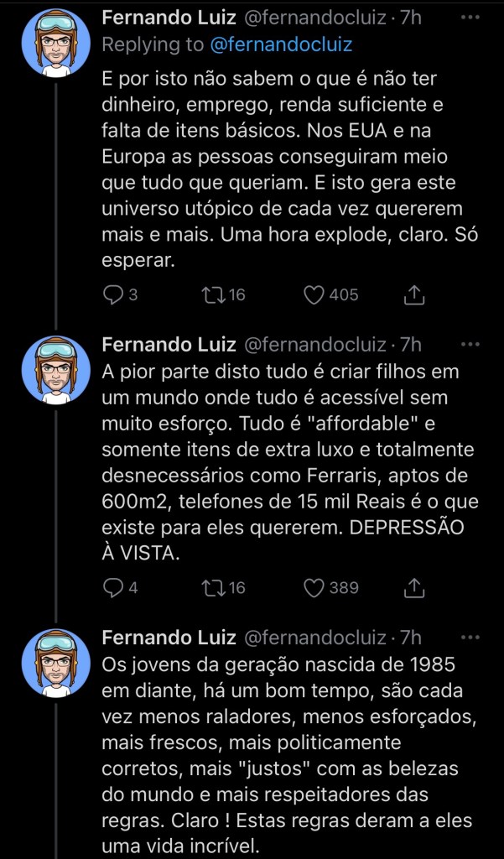The image size is (504, 859).
Task: Open more options on the "Os jovens" tweet
Action: 471,637
